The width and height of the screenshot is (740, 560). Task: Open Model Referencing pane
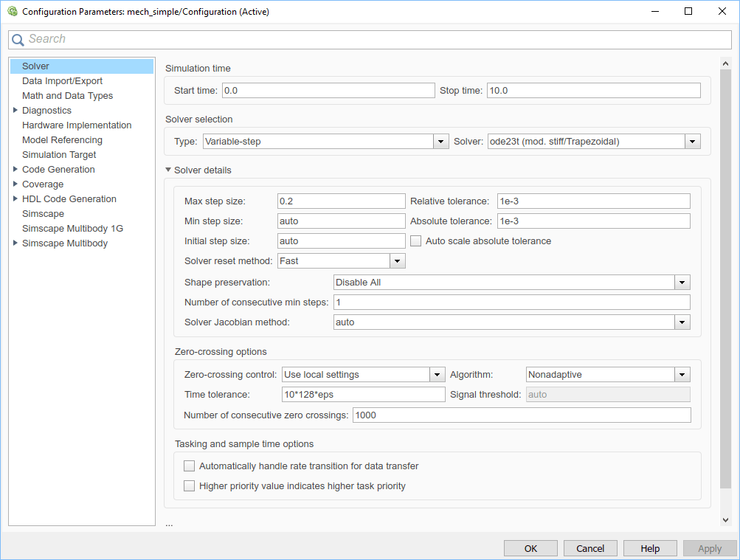coord(62,139)
